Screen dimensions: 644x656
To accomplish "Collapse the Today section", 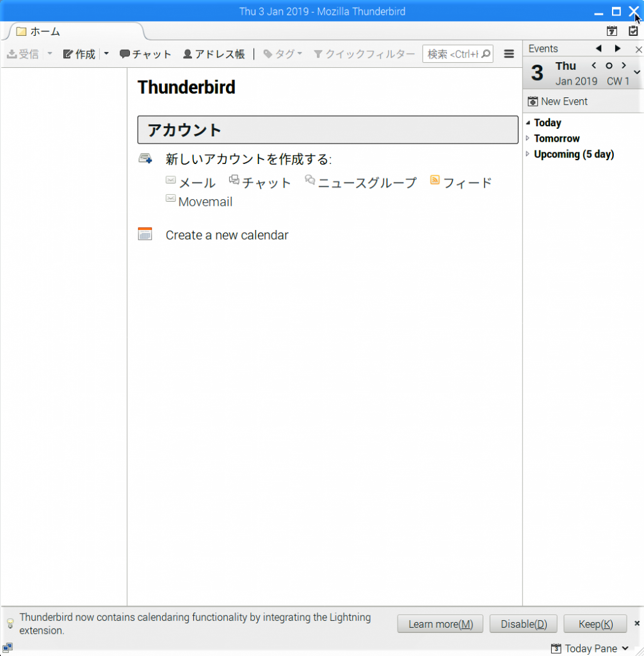I will [528, 122].
